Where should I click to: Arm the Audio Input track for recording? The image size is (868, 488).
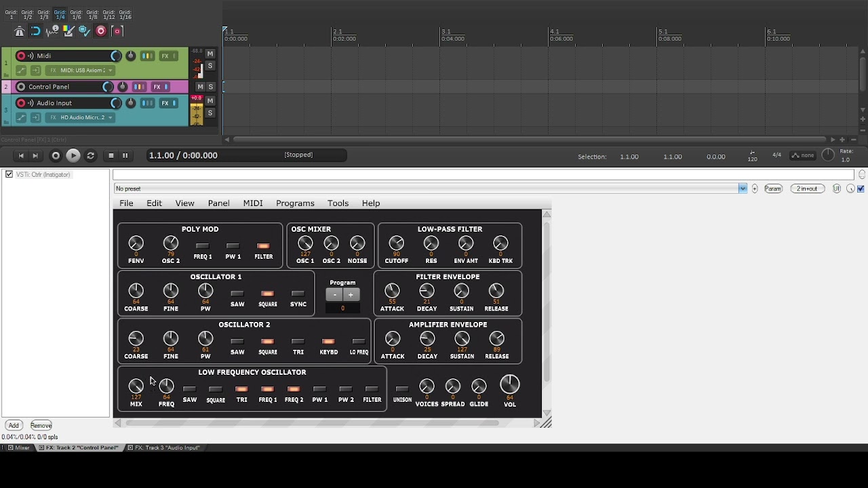[x=21, y=103]
